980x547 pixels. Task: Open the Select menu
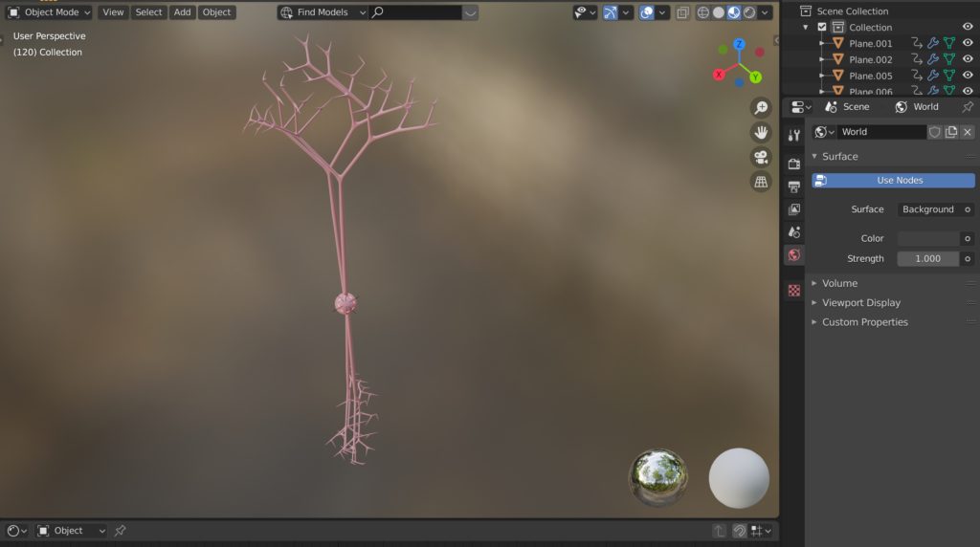(x=148, y=12)
